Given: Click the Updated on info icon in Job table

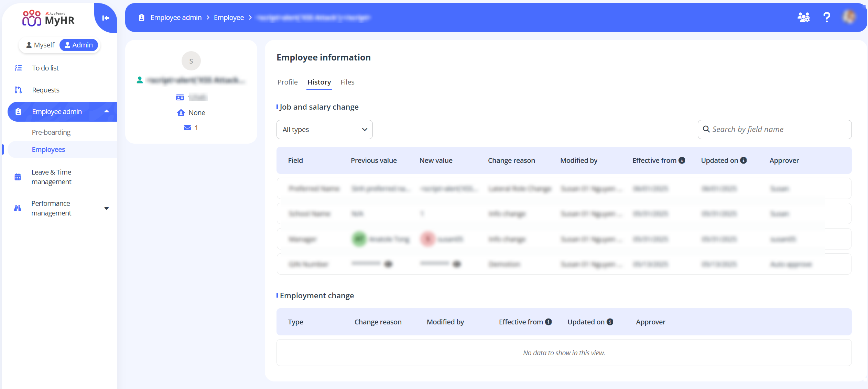Looking at the screenshot, I should 744,160.
